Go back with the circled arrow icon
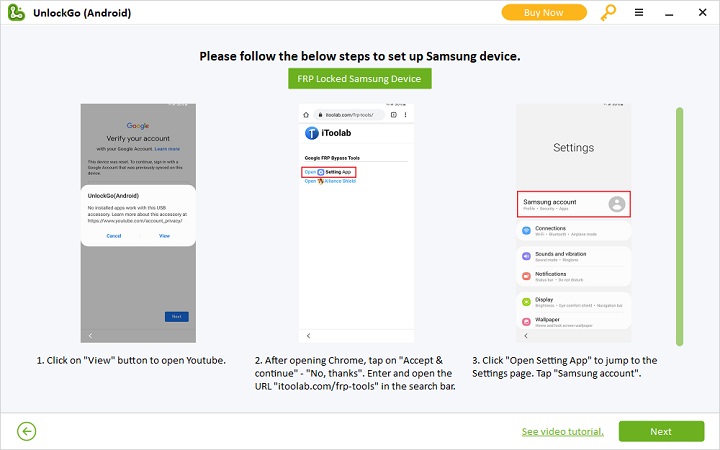This screenshot has height=450, width=720. tap(27, 431)
